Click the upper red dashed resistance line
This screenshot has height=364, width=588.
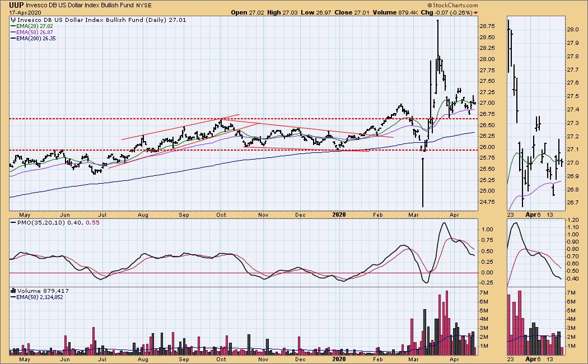tap(244, 119)
